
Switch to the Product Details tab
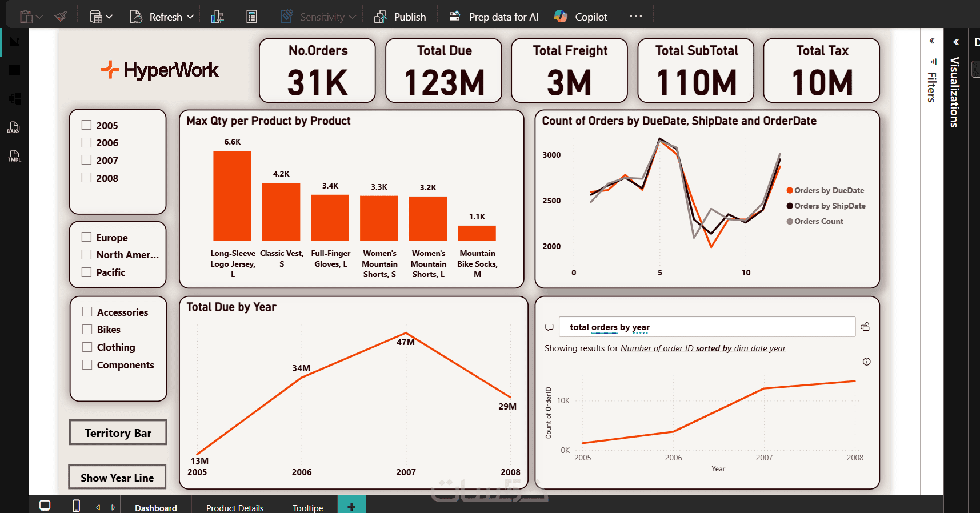pos(235,507)
